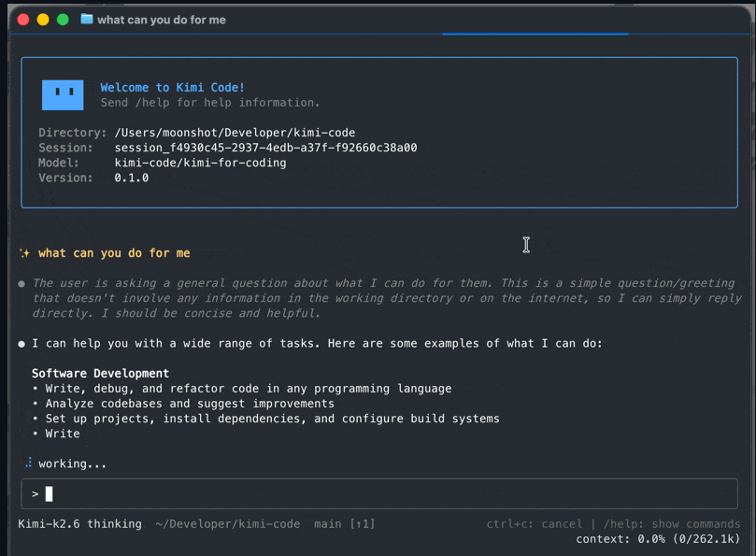Maximize the window with green button
756x556 pixels.
tap(63, 20)
